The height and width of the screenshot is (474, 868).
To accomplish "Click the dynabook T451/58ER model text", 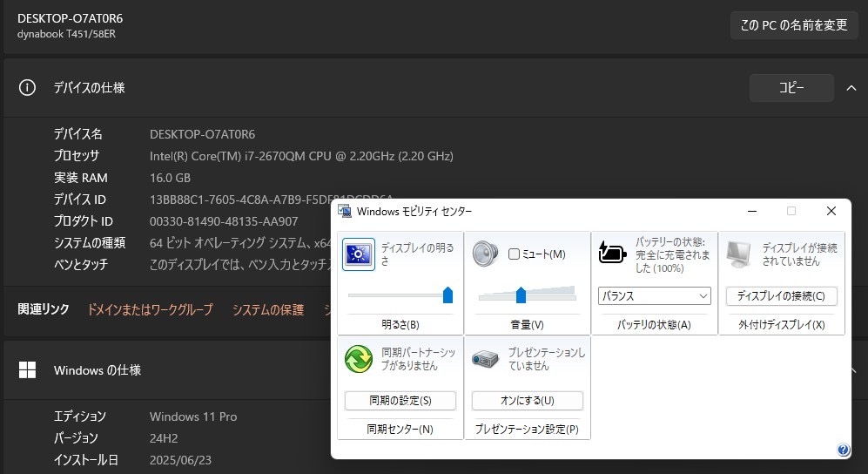I will tap(66, 34).
